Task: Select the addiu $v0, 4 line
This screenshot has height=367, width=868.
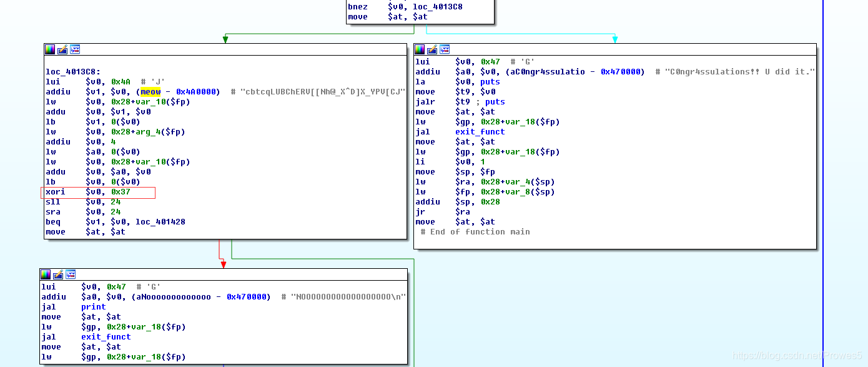Action: [x=81, y=142]
